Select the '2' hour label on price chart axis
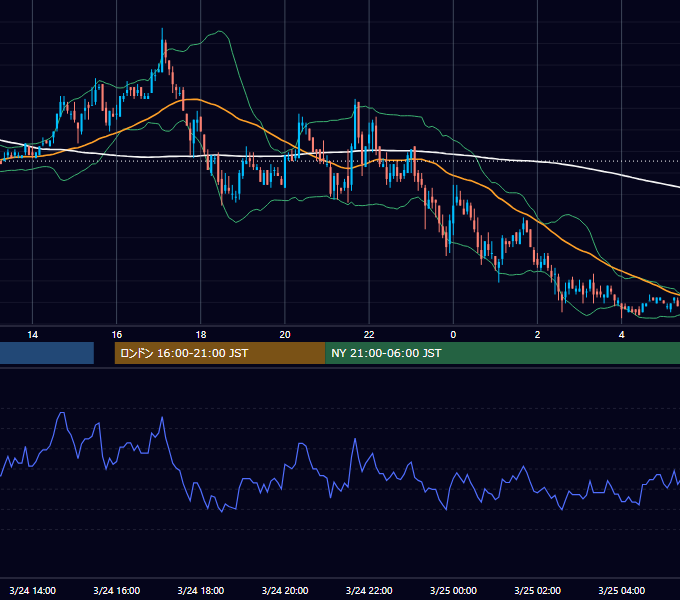 537,335
